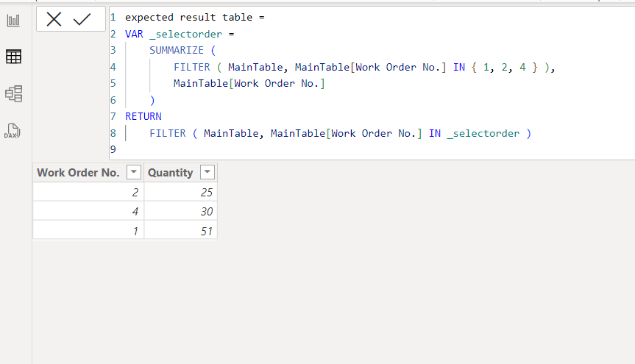Viewport: 635px width, 364px height.
Task: Click the cell with Work Order No. 4
Action: tap(88, 211)
